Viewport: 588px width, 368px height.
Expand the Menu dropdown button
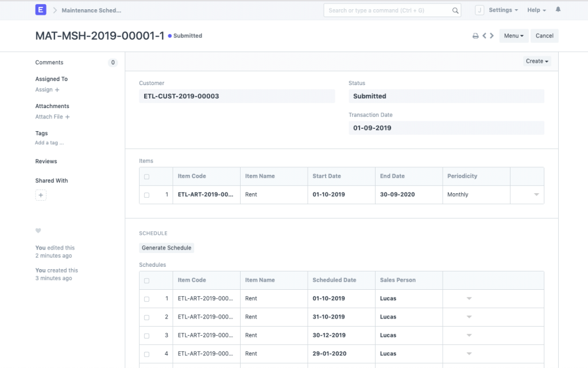[x=513, y=36]
